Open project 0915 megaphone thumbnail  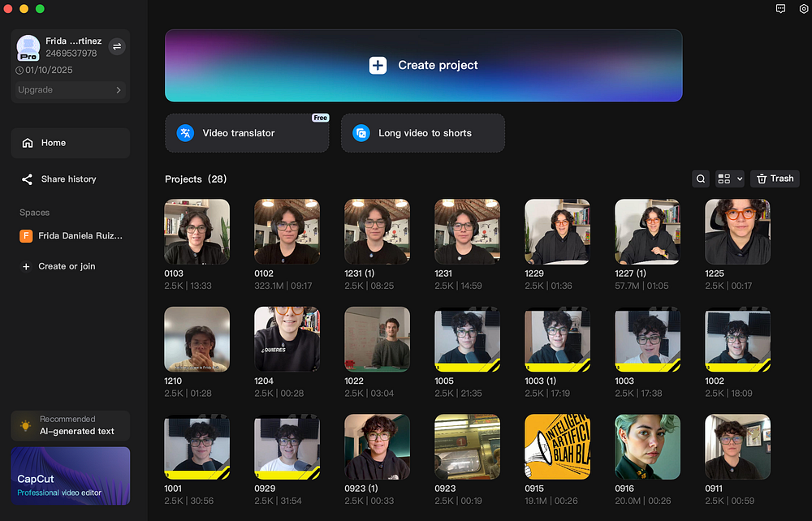(x=557, y=447)
